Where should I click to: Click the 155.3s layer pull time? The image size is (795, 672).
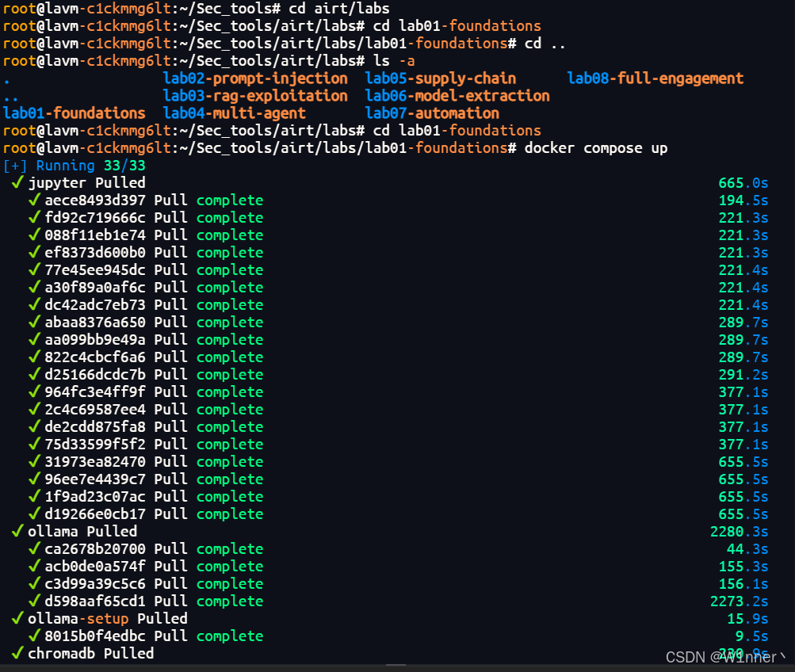pyautogui.click(x=743, y=567)
